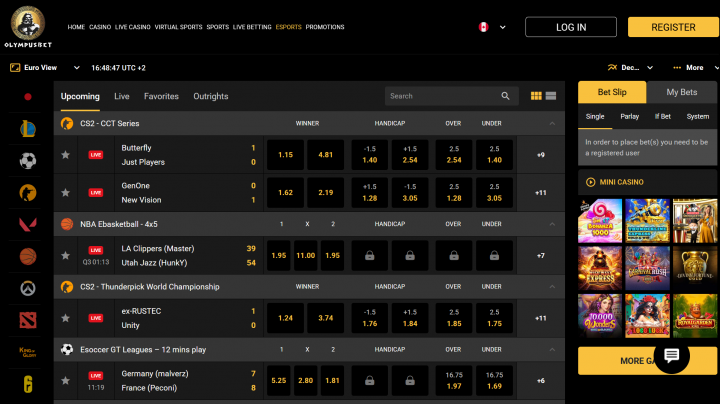Screen dimensions: 720x404
Task: Select Germany win odds 5.25
Action: pyautogui.click(x=279, y=381)
